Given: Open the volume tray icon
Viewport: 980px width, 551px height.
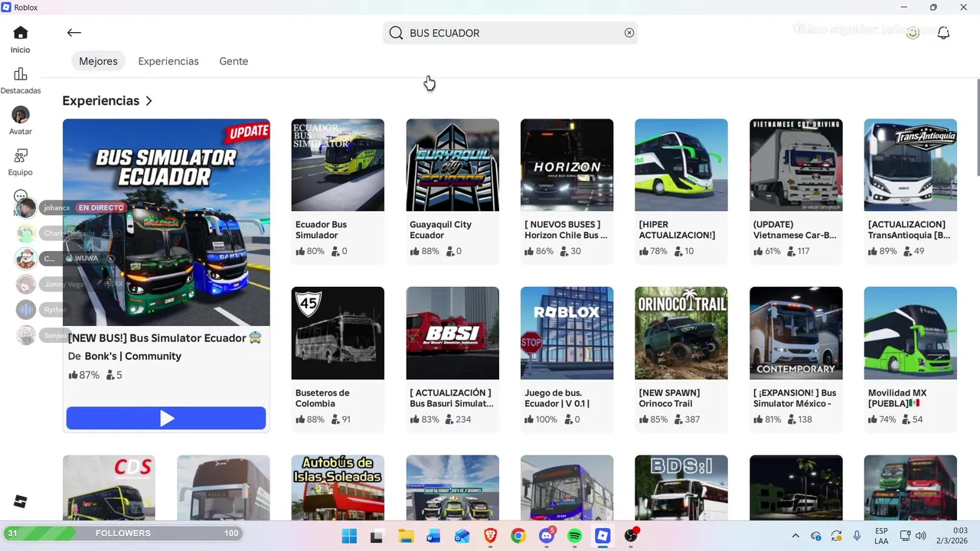Looking at the screenshot, I should pyautogui.click(x=921, y=536).
